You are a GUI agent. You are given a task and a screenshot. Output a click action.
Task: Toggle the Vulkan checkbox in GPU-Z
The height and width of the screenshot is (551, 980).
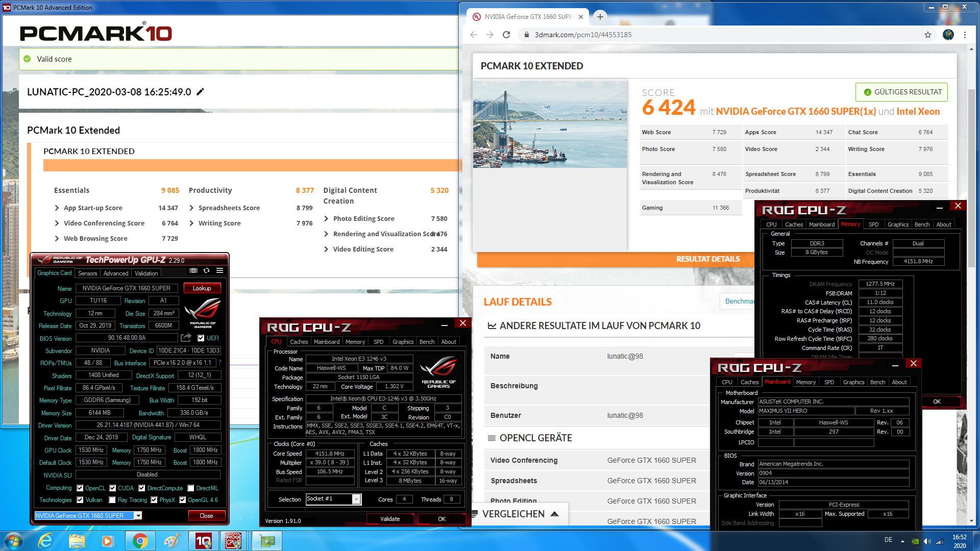coord(80,500)
